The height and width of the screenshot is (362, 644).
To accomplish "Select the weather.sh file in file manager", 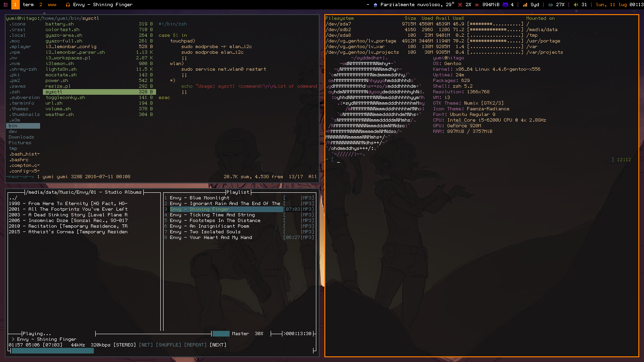I will [59, 115].
